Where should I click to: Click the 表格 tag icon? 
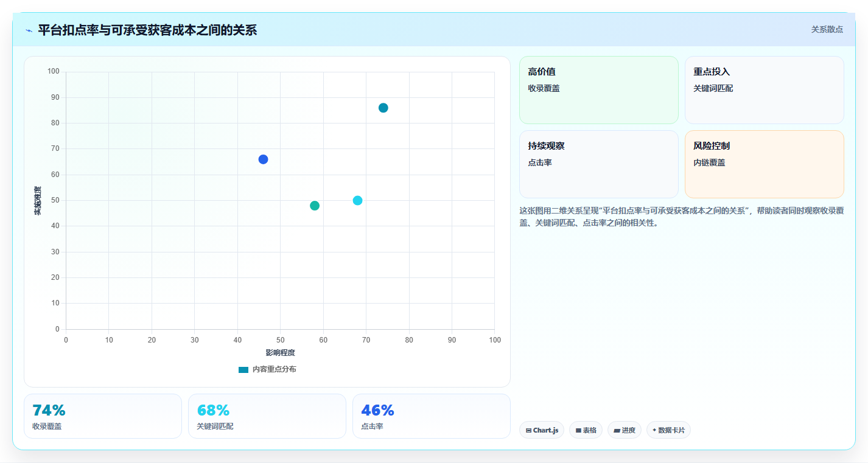click(578, 430)
